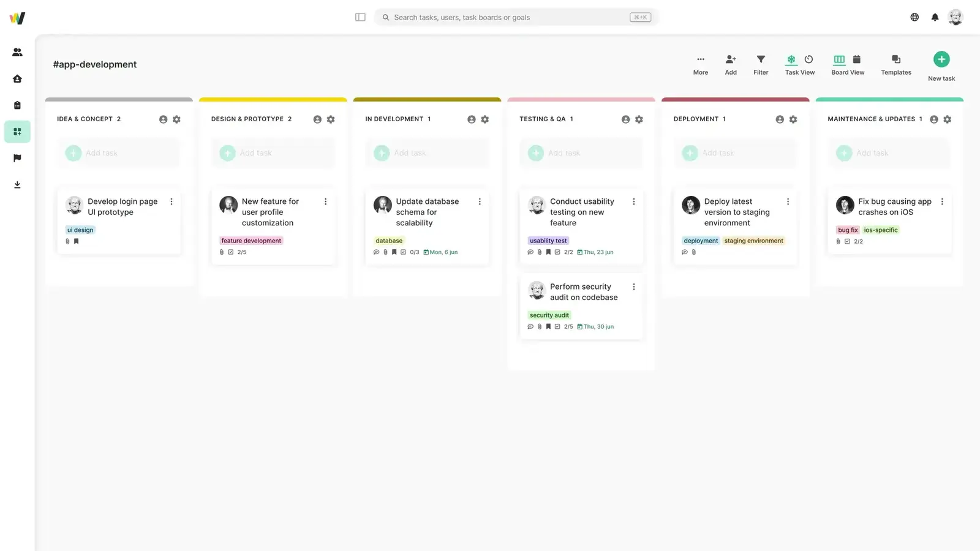This screenshot has width=980, height=551.
Task: Click the Filter funnel icon
Action: click(x=761, y=60)
